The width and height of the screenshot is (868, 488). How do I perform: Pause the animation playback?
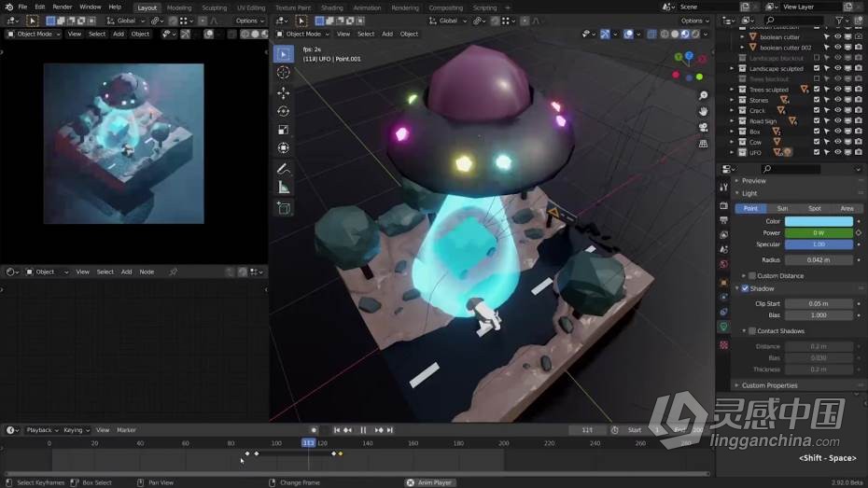(363, 430)
